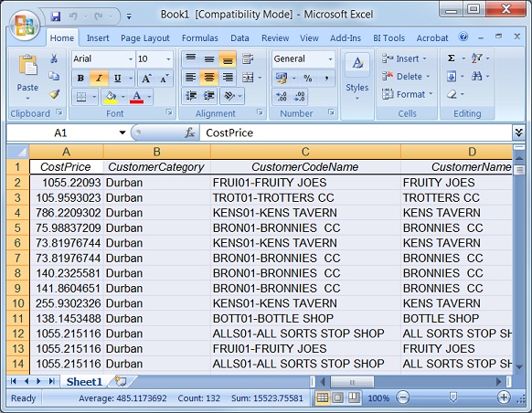Apply the red Font Color swatch
This screenshot has height=413, width=532.
[137, 97]
